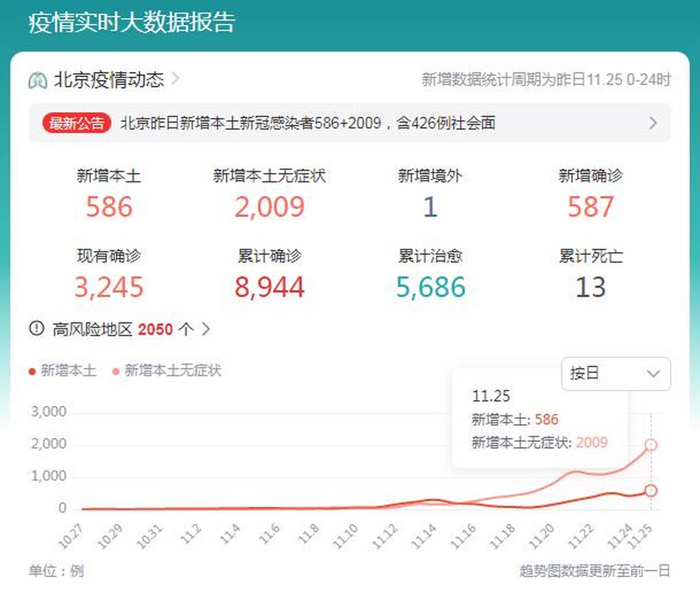
Task: Expand the chevron next to 北京疫情动态
Action: 175,79
